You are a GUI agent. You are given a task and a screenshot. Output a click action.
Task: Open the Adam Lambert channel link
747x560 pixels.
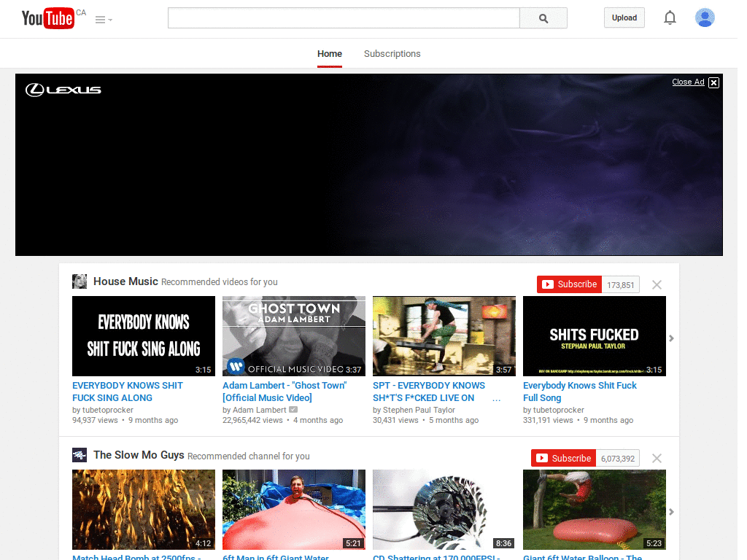click(x=259, y=410)
